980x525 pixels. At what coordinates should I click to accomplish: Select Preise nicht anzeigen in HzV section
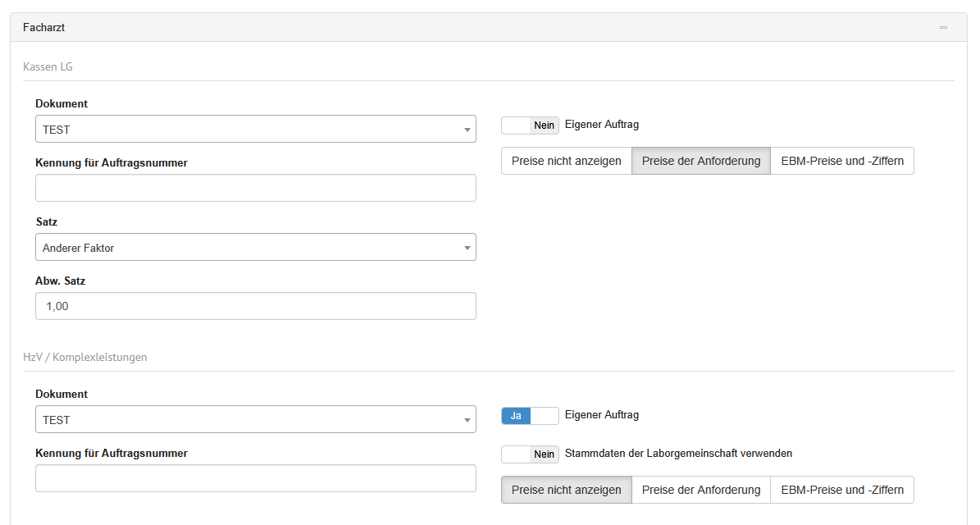566,490
